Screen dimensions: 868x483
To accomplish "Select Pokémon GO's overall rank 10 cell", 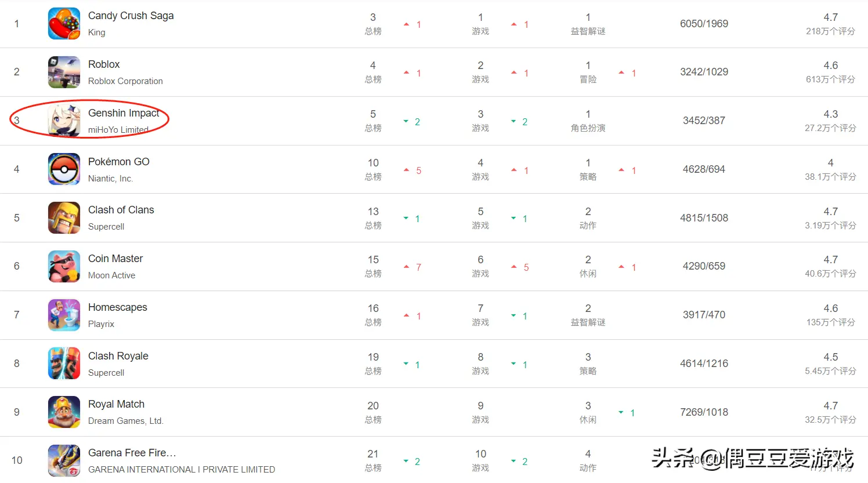I will pyautogui.click(x=373, y=164).
